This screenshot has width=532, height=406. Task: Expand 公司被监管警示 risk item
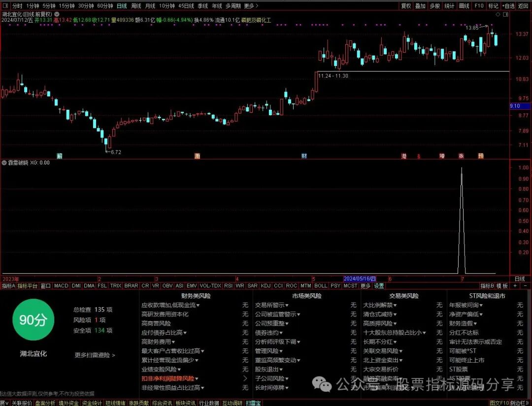point(277,314)
